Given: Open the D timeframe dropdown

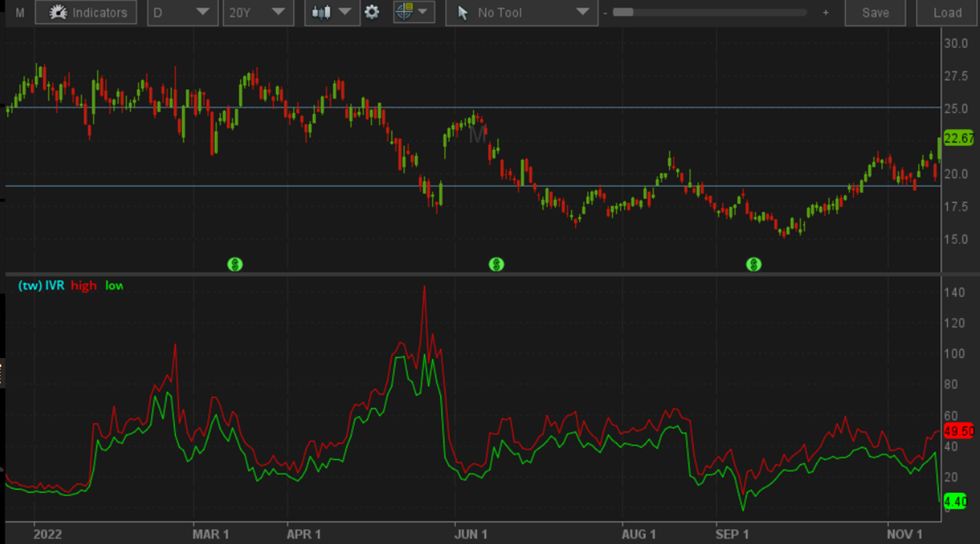Looking at the screenshot, I should [181, 13].
